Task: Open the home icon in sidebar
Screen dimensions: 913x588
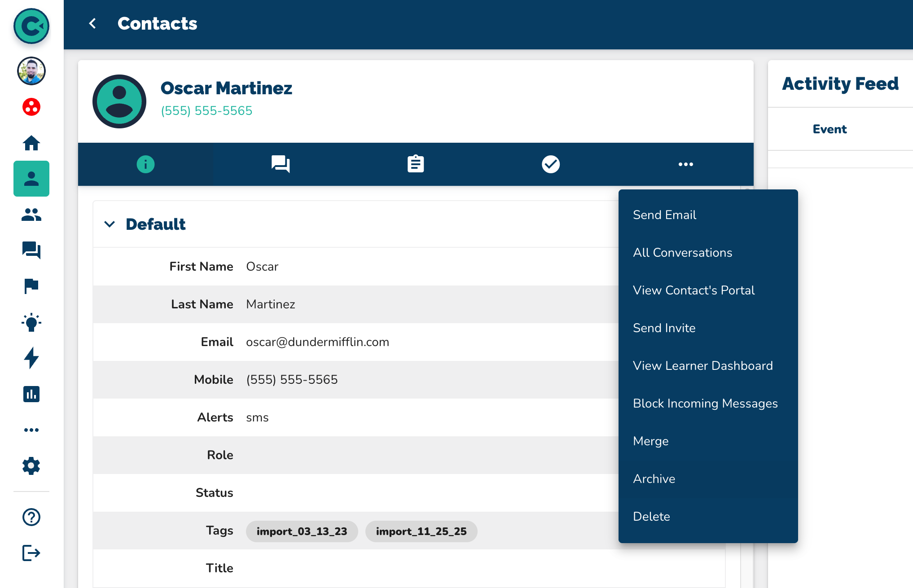Action: point(31,143)
